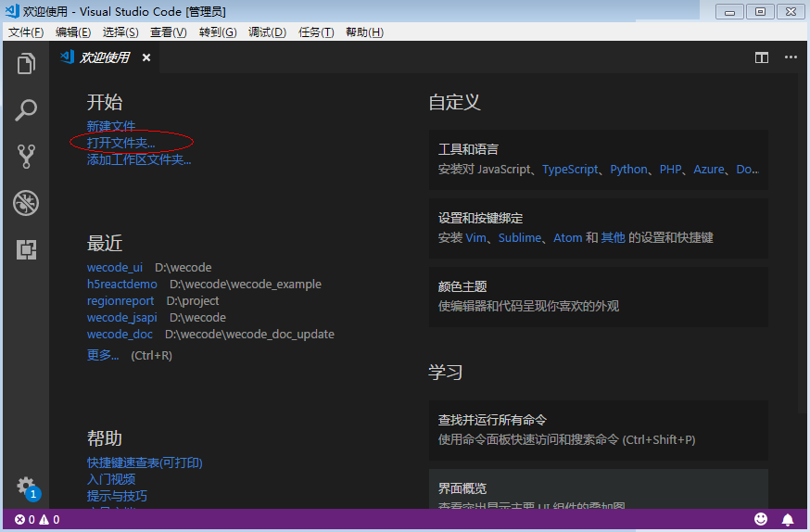Viewport: 810px width, 532px height.
Task: Open the 文件(F) menu
Action: click(26, 32)
